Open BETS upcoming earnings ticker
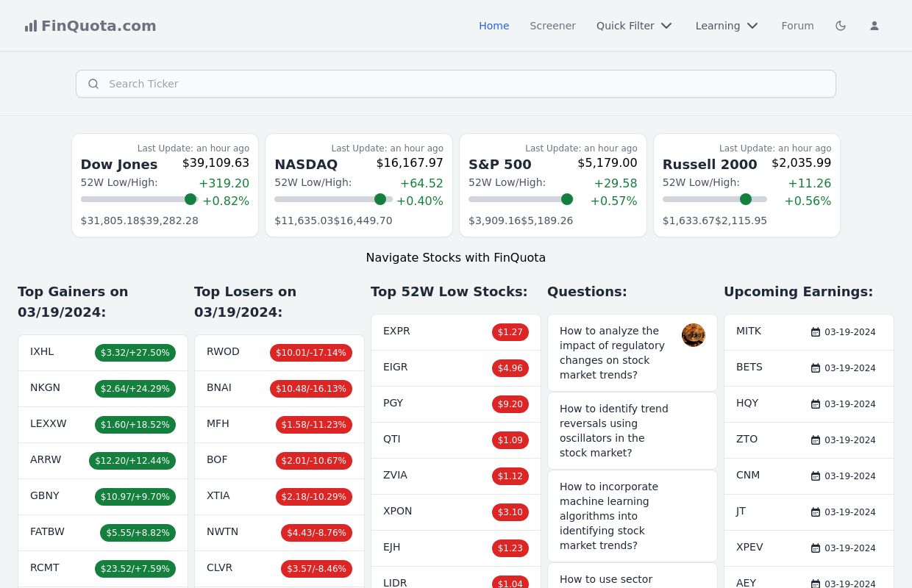Image resolution: width=912 pixels, height=588 pixels. click(x=749, y=367)
